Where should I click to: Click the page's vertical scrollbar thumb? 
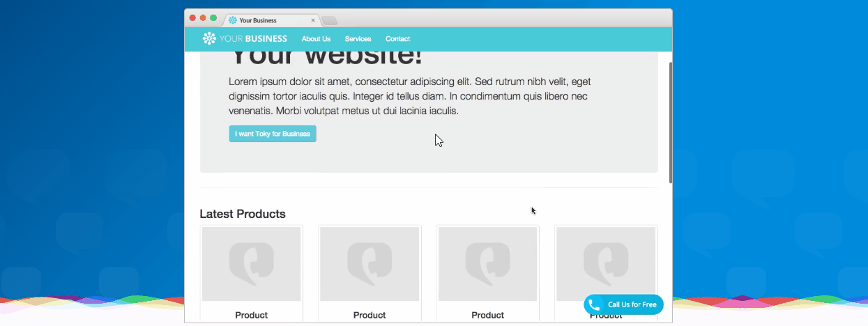pos(671,122)
